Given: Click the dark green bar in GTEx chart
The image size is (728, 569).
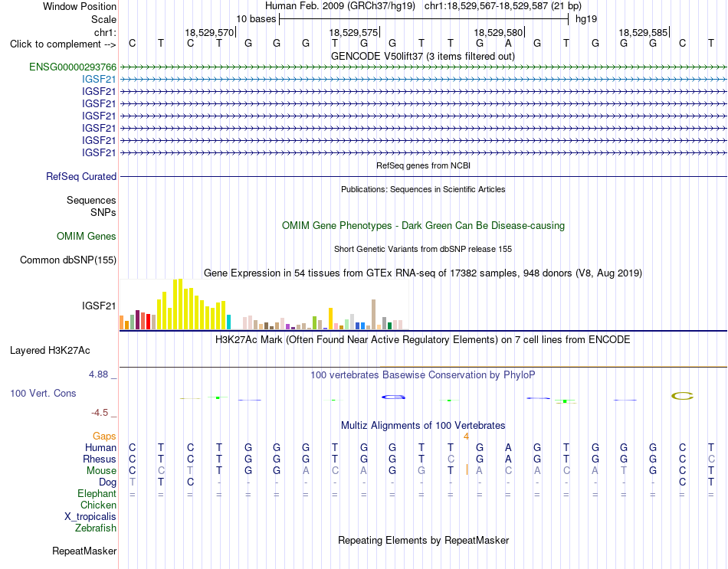Looking at the screenshot, I should click(389, 325).
